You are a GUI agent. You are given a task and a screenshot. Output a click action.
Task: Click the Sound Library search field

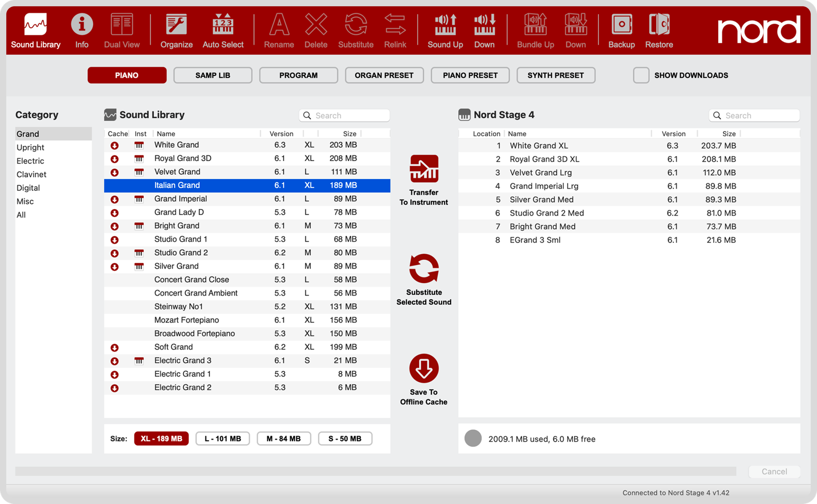tap(344, 115)
